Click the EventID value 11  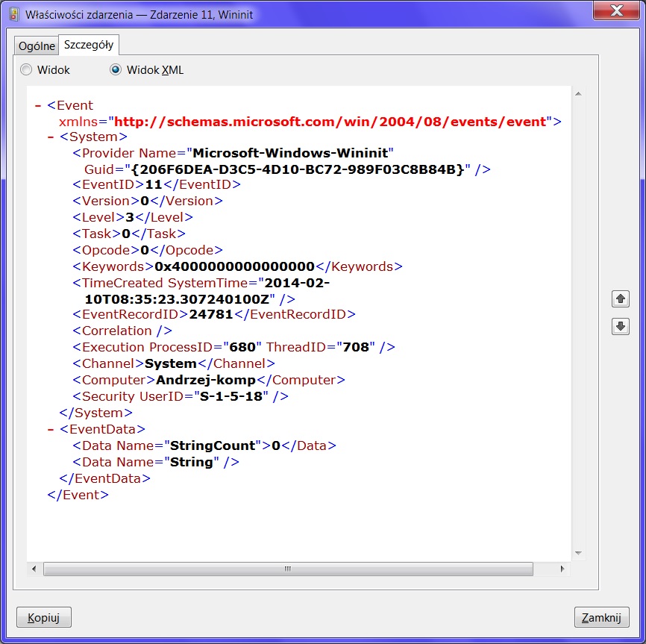(154, 184)
